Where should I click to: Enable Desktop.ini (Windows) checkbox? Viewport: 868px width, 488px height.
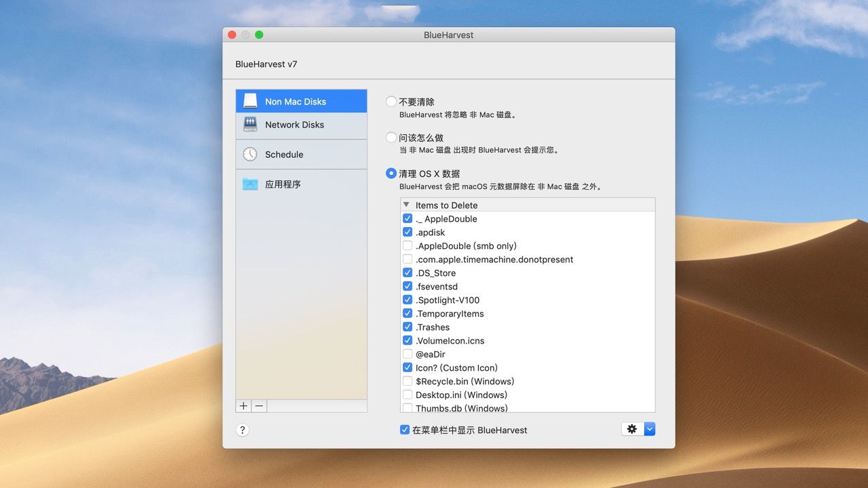tap(408, 395)
